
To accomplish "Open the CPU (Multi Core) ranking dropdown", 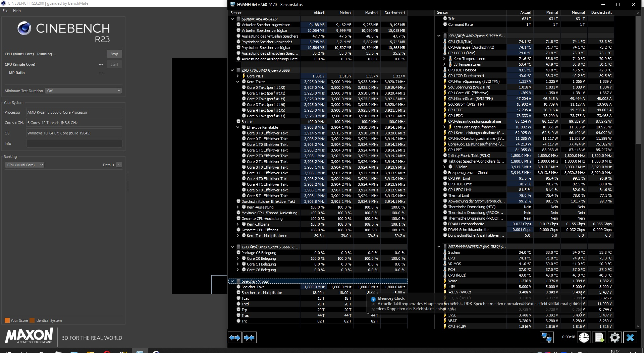I will point(25,165).
